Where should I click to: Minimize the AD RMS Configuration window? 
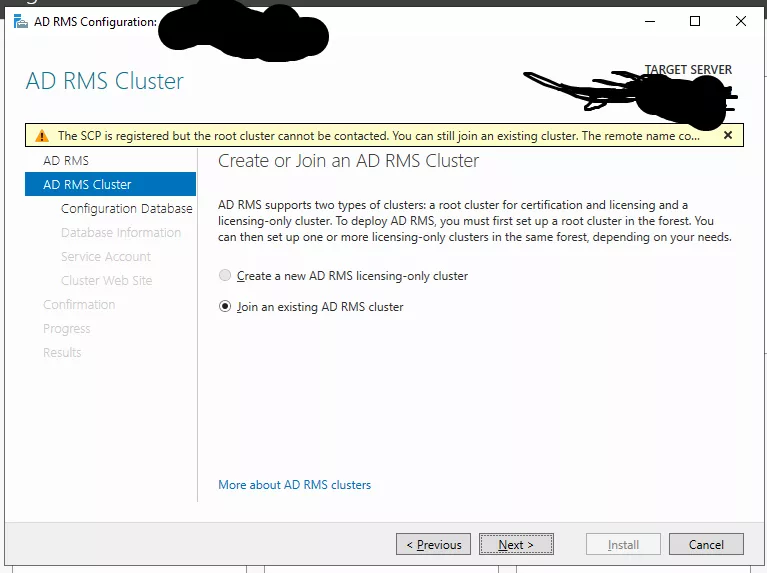pos(650,22)
